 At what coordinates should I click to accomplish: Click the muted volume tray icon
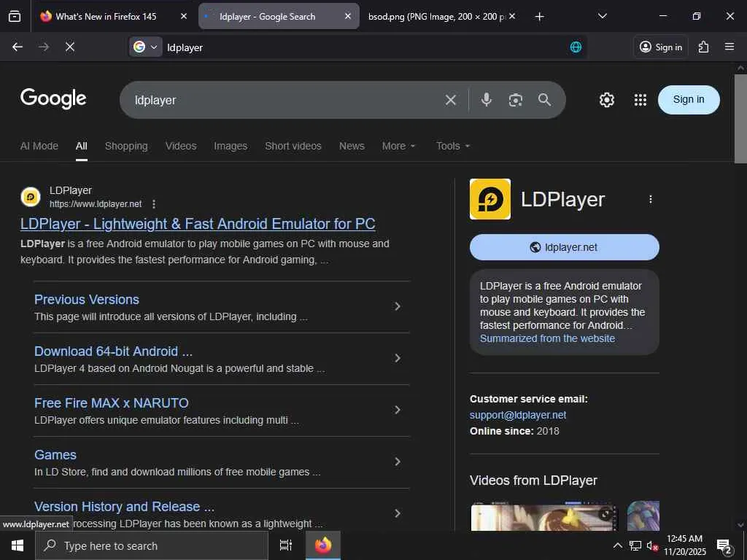point(652,546)
